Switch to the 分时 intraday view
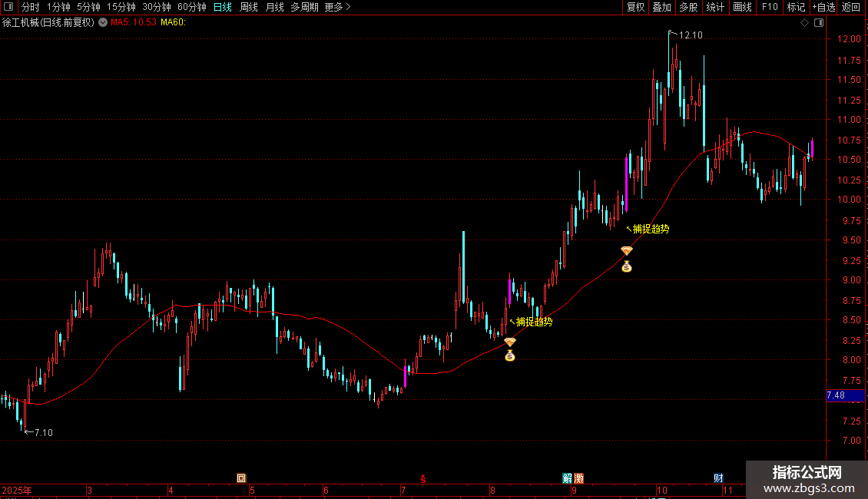Viewport: 868px width, 499px height. coord(31,7)
